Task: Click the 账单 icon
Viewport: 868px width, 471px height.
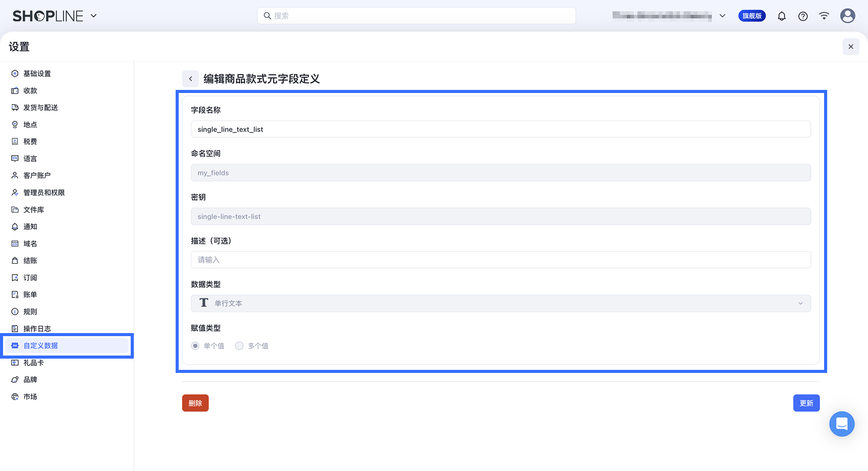Action: tap(15, 294)
